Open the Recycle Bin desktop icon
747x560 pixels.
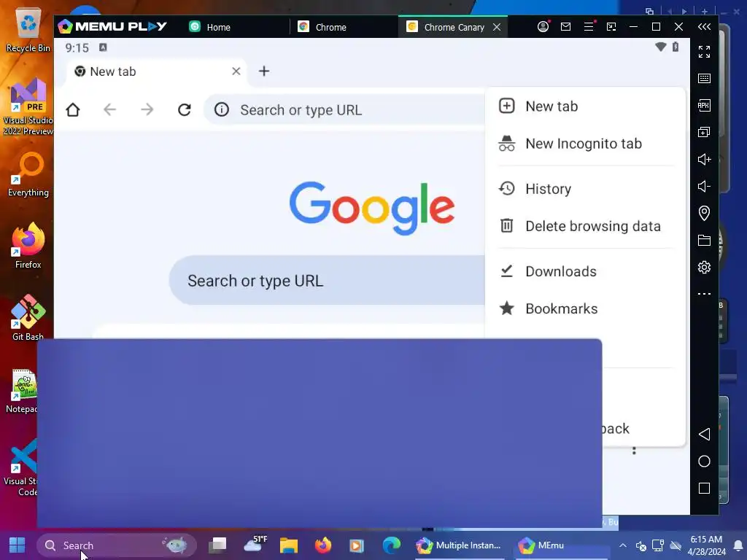click(28, 31)
